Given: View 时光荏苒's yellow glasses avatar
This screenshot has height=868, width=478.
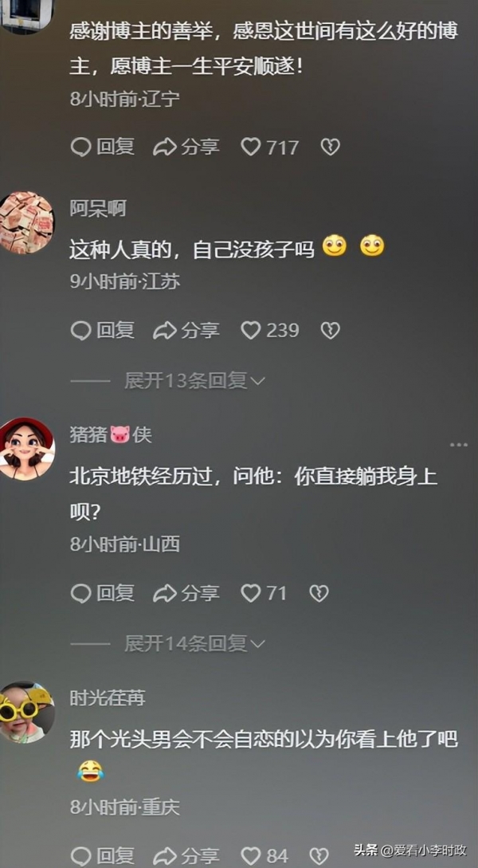Looking at the screenshot, I should pos(26,712).
